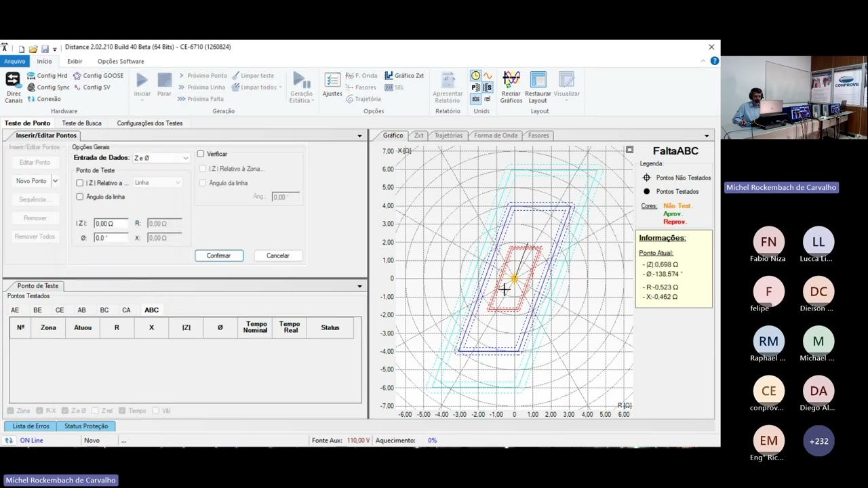Viewport: 868px width, 488px height.
Task: Open Configurações dos Testes tab
Action: coord(150,123)
